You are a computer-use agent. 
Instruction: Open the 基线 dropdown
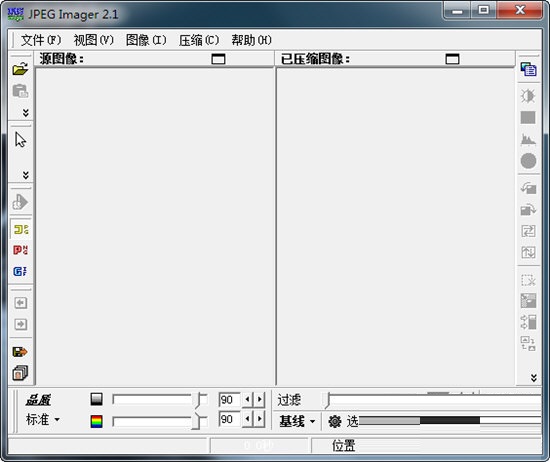297,421
